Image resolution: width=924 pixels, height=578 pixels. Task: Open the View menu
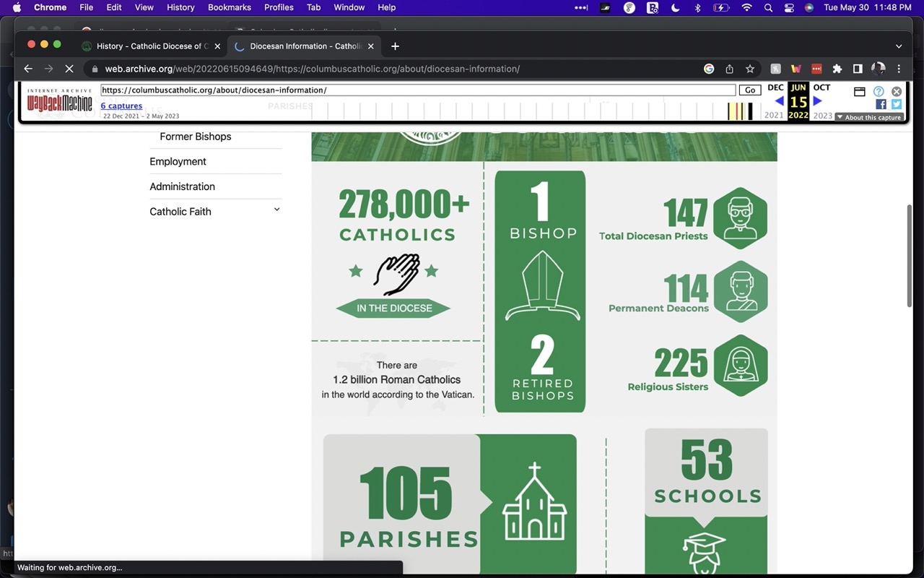coord(144,7)
